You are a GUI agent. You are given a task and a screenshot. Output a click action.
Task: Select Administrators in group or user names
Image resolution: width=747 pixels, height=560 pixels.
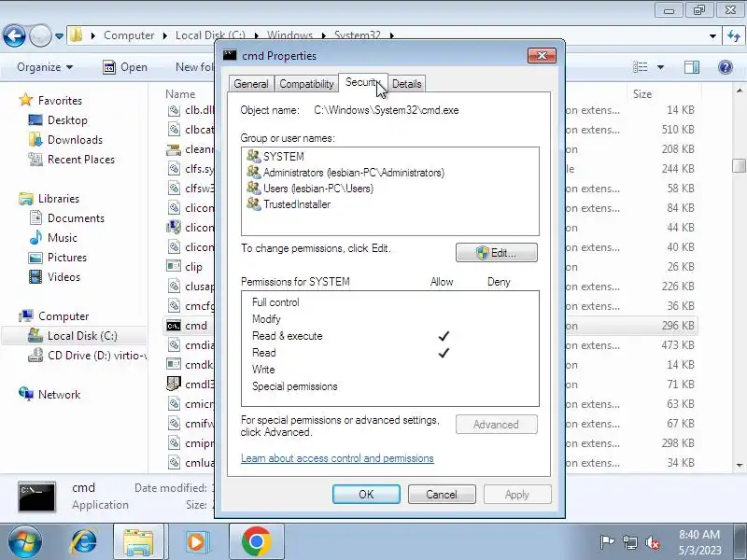click(354, 173)
